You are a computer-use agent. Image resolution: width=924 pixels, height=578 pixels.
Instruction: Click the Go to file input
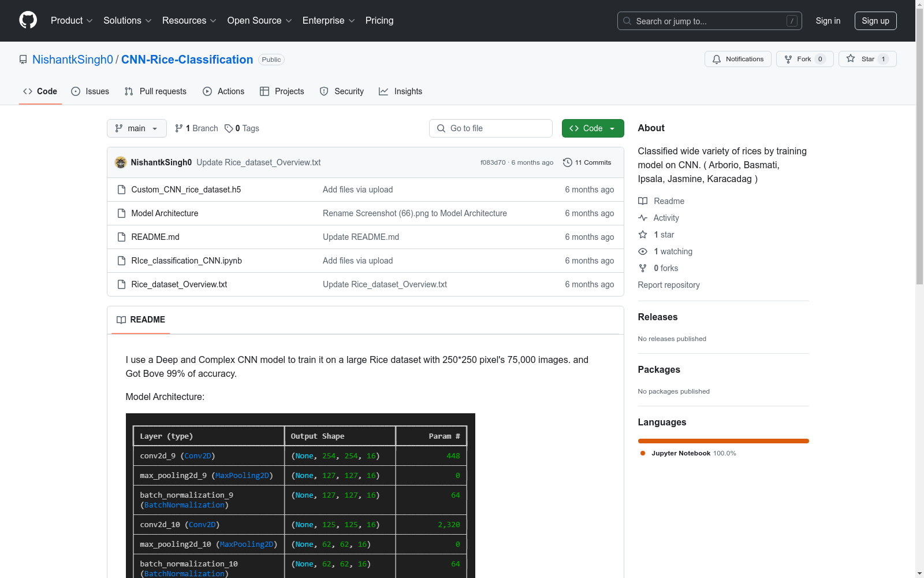(491, 128)
